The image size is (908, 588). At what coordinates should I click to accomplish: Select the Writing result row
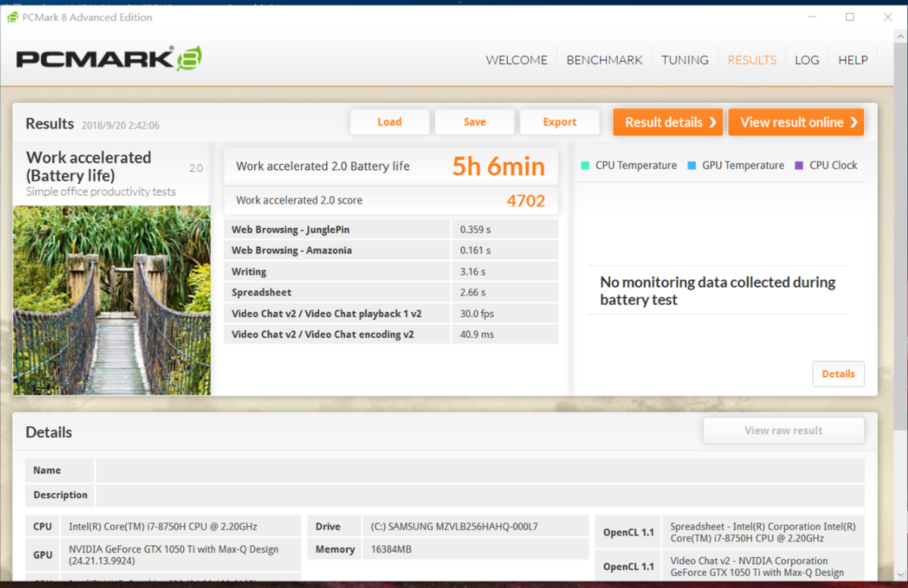tap(391, 272)
